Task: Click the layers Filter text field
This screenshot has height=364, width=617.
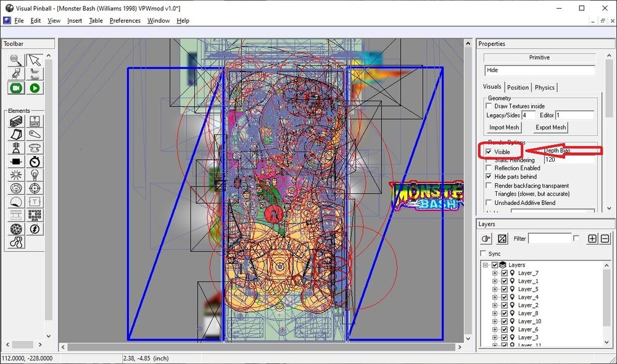Action: point(549,239)
